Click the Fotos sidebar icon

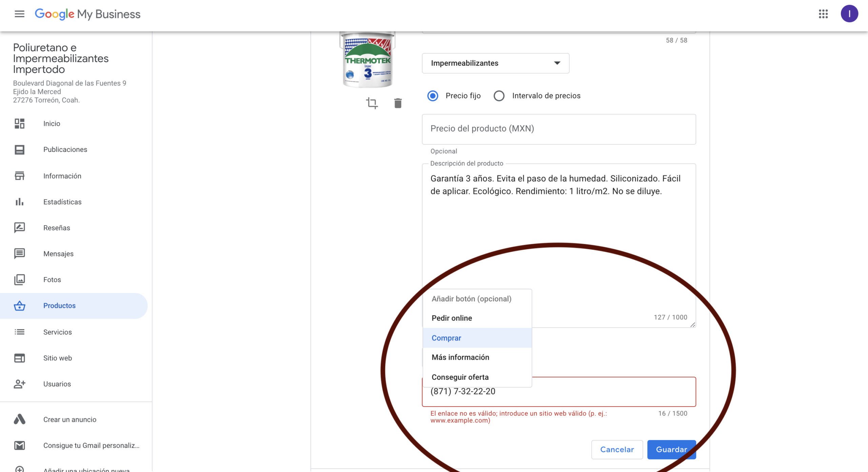(x=19, y=279)
